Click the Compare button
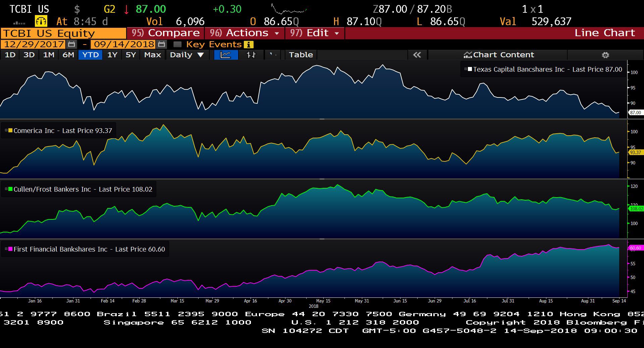This screenshot has height=348, width=644. 166,33
